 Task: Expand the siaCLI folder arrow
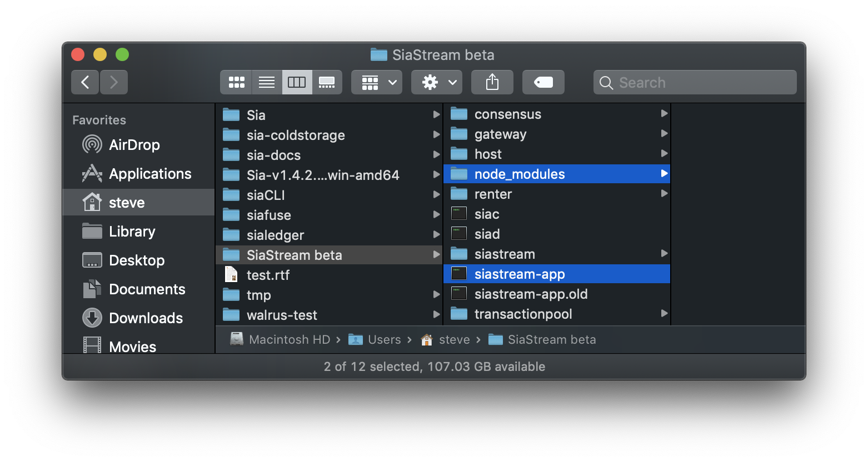point(436,194)
